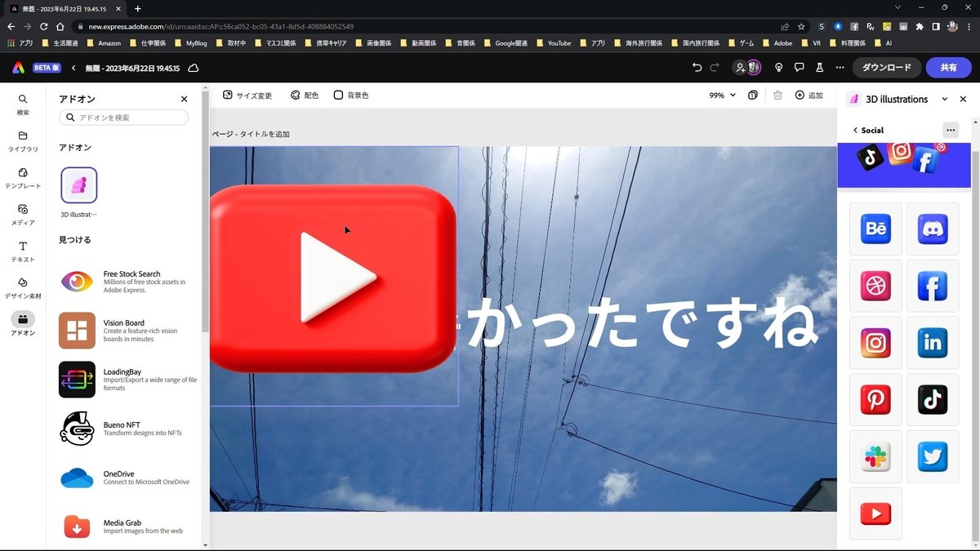Open the header more options ellipsis

coord(840,68)
